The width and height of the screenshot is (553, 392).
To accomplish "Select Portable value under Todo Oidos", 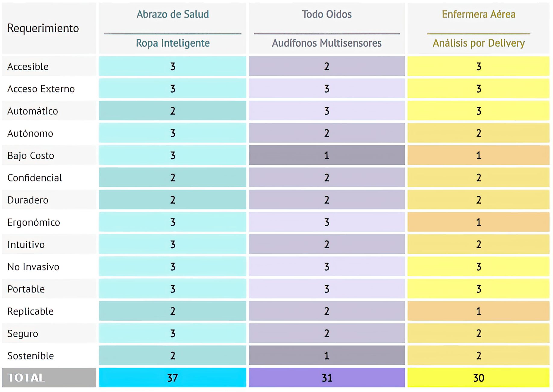I will 327,289.
